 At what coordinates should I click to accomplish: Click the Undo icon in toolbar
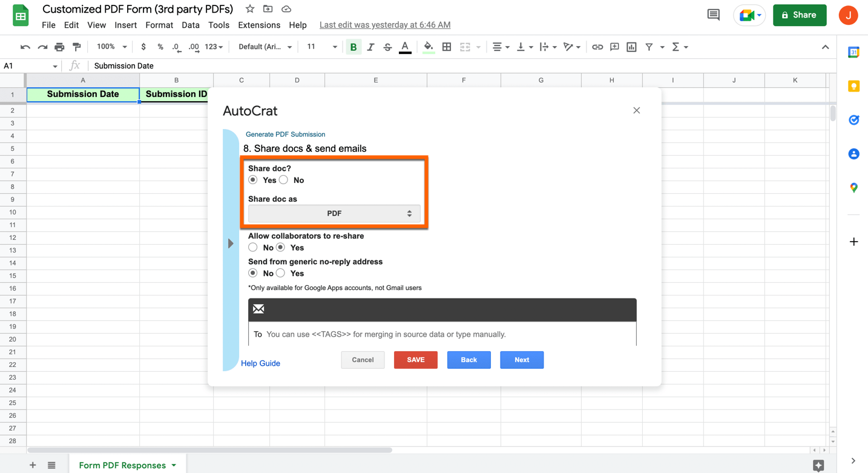(25, 47)
